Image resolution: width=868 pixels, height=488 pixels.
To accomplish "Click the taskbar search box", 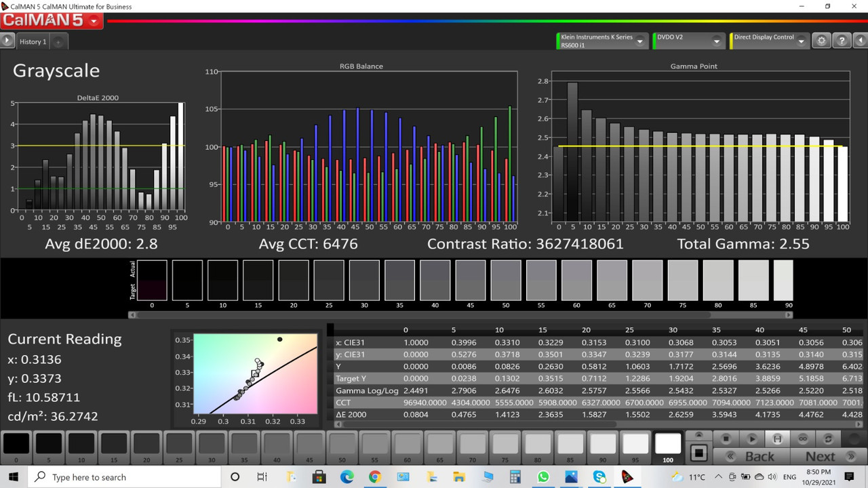I will (x=125, y=477).
